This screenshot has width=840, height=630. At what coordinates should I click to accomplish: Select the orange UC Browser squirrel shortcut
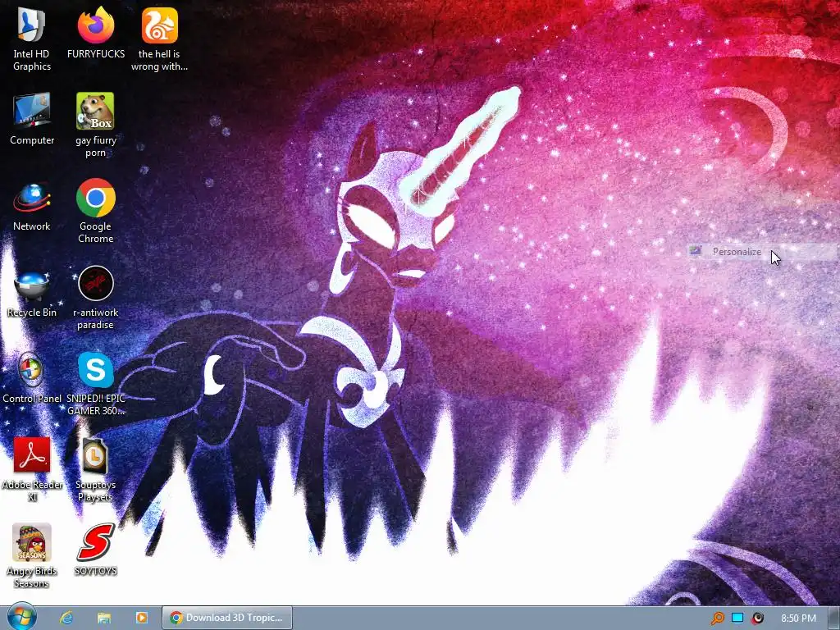(x=159, y=40)
